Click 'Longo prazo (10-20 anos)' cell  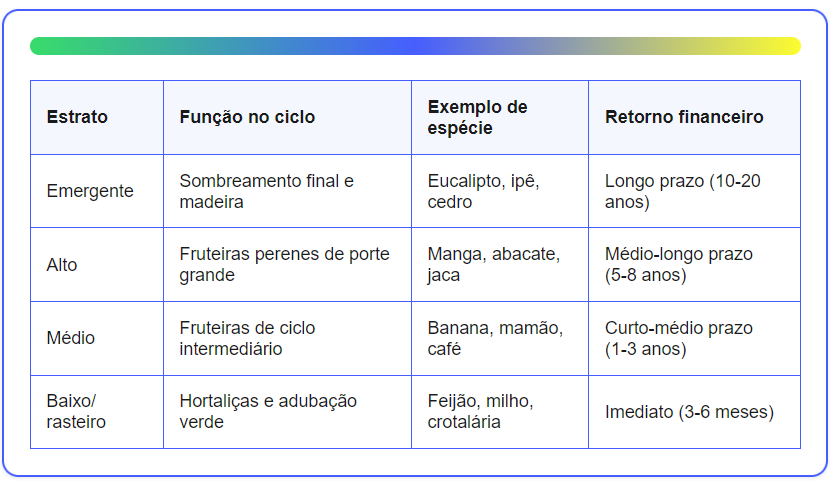(694, 191)
